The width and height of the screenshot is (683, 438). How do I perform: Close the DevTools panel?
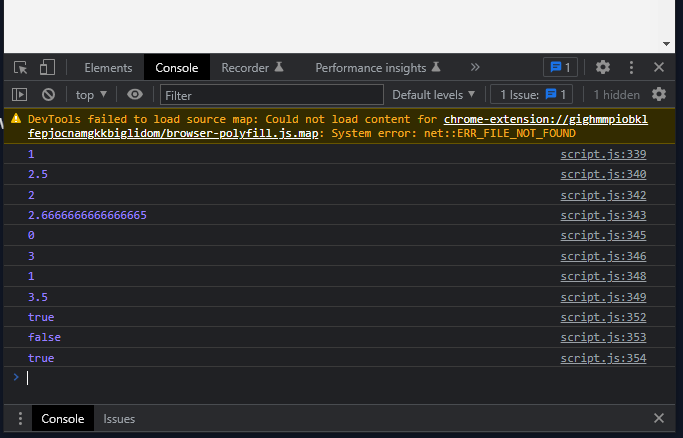(x=659, y=67)
